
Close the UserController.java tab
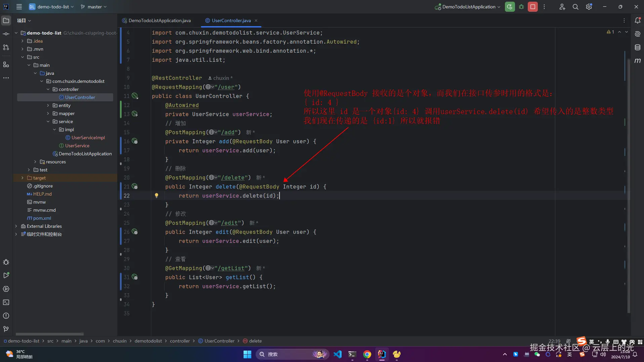click(256, 20)
